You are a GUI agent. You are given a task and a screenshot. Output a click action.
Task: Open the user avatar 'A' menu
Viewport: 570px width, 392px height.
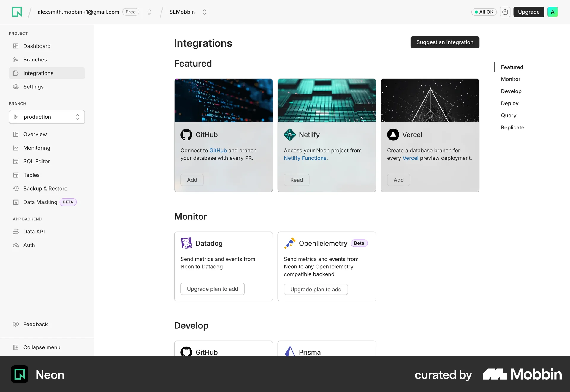pos(552,12)
